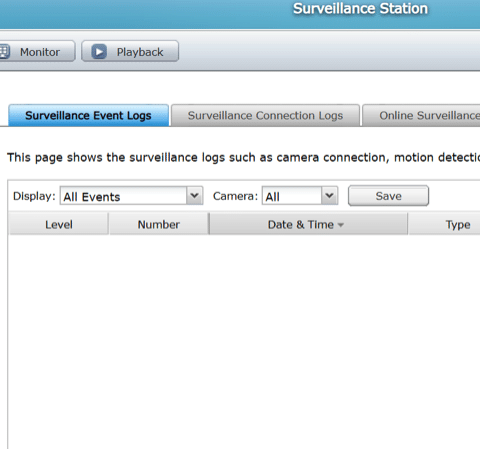The width and height of the screenshot is (480, 450).
Task: Click the grid monitor icon
Action: coord(4,52)
